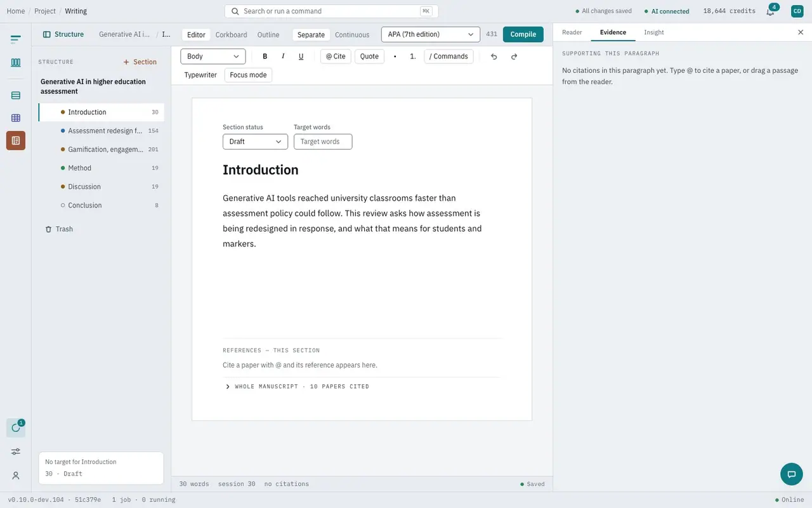Open the APA (7th edition) citation dropdown
The width and height of the screenshot is (812, 508).
431,34
